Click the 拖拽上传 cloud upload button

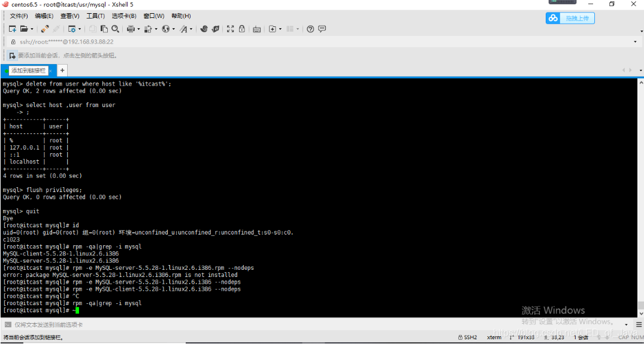[x=570, y=18]
